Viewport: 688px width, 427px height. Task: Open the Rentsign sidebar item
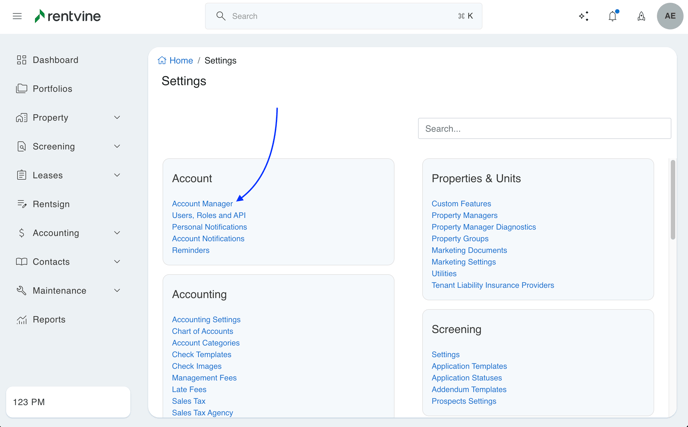click(x=51, y=204)
